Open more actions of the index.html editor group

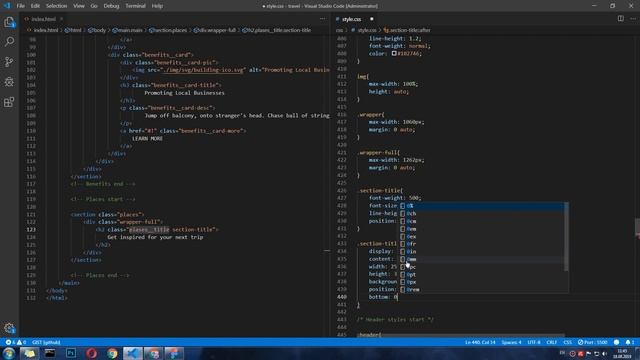click(322, 19)
